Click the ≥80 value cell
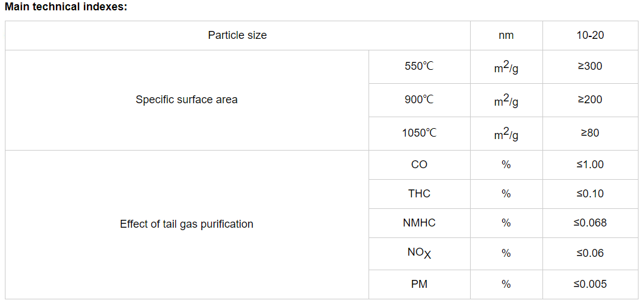The width and height of the screenshot is (644, 303). point(590,133)
